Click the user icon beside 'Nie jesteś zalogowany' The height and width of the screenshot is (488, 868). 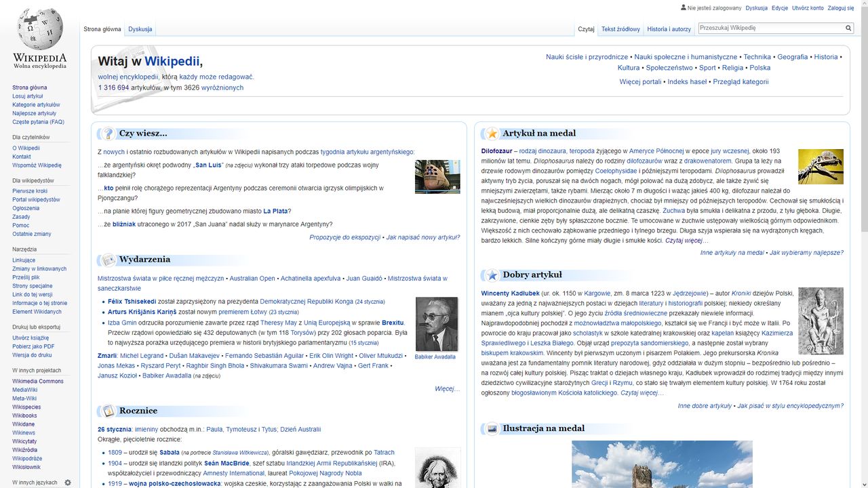pos(684,7)
